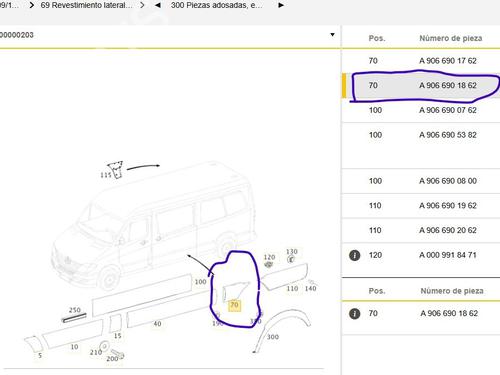Click Pos. column header in top table
Screen dimensions: 500x375
point(377,38)
